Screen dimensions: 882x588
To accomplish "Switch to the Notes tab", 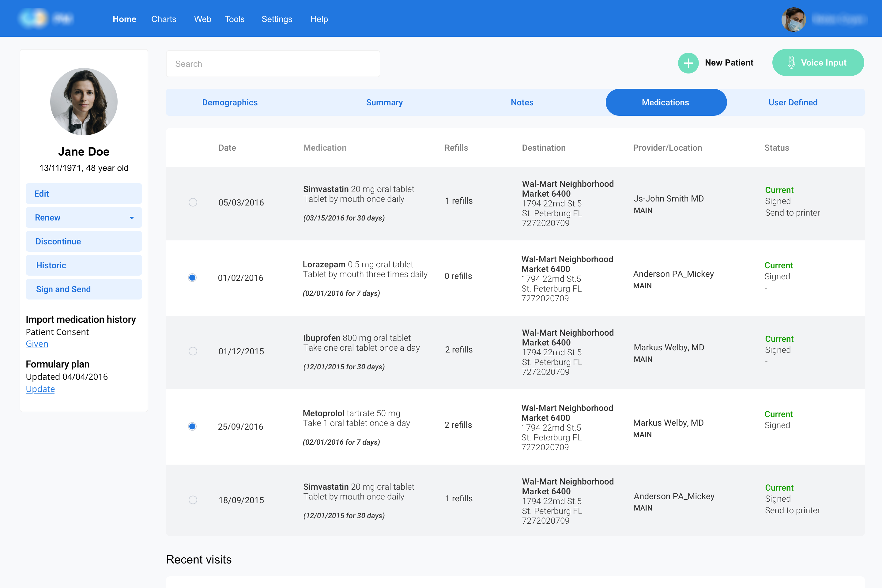I will pyautogui.click(x=522, y=102).
